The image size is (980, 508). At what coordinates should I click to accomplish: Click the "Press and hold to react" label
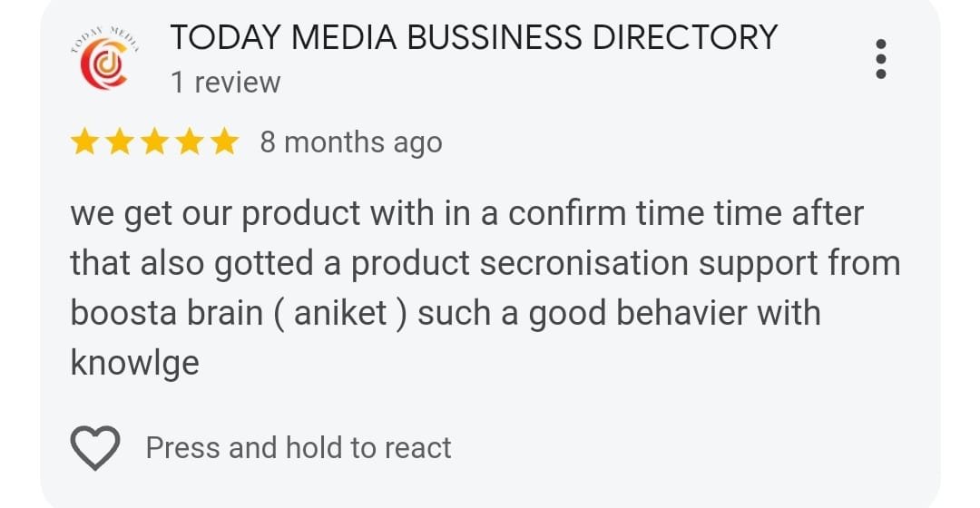pyautogui.click(x=299, y=448)
